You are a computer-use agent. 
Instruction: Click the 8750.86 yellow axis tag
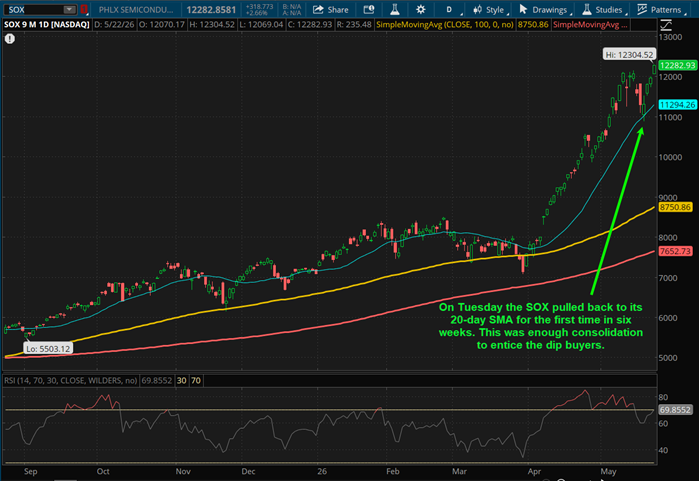pyautogui.click(x=675, y=207)
